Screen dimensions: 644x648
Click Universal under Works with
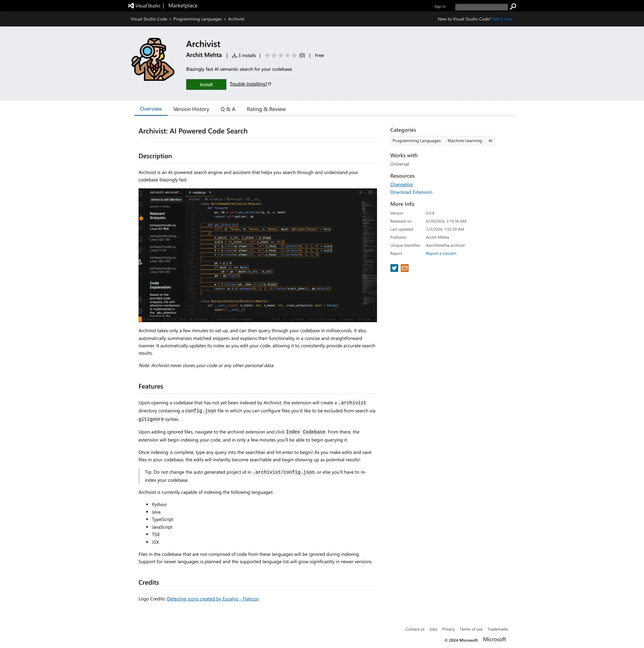pyautogui.click(x=399, y=164)
